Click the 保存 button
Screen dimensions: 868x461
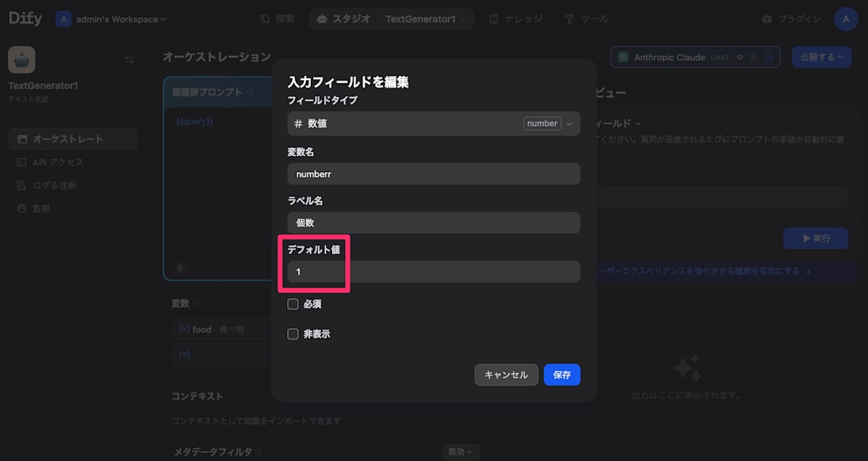[x=562, y=375]
